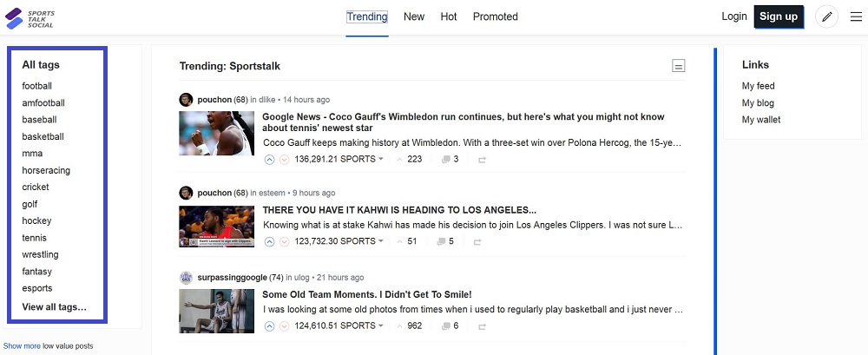The height and width of the screenshot is (355, 868).
Task: Switch to the Hot tab
Action: (x=449, y=16)
